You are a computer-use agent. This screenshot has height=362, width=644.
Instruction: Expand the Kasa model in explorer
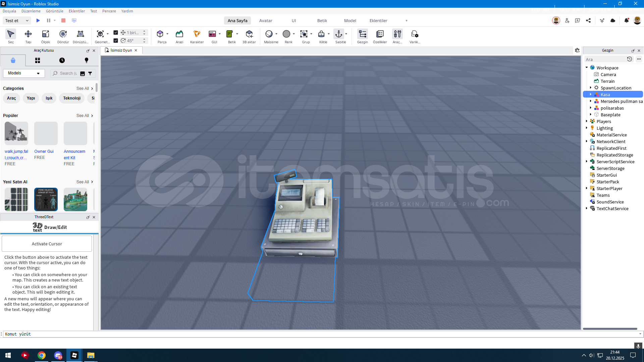click(591, 95)
